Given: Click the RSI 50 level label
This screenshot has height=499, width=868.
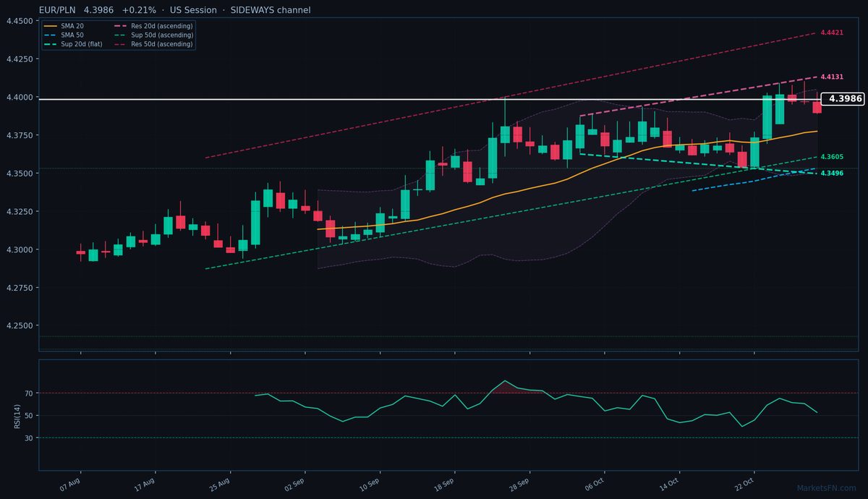Looking at the screenshot, I should [x=29, y=416].
